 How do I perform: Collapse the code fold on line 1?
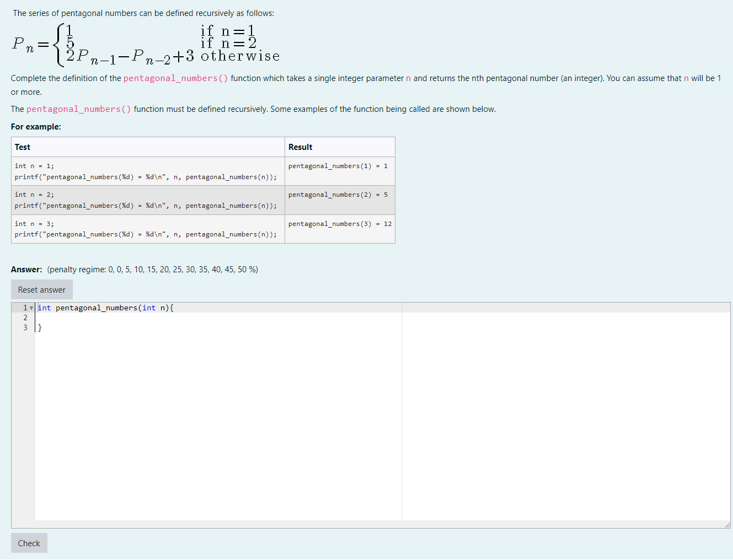[31, 308]
